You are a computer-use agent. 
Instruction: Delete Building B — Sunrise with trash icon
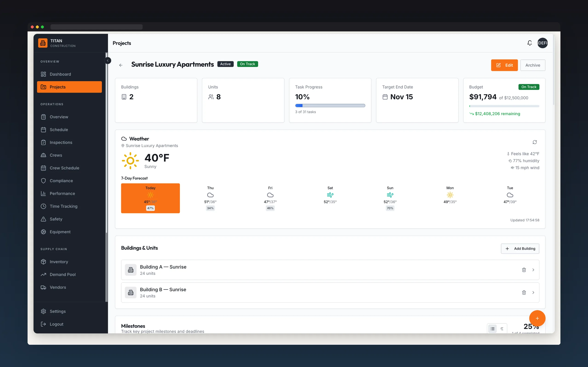coord(524,292)
